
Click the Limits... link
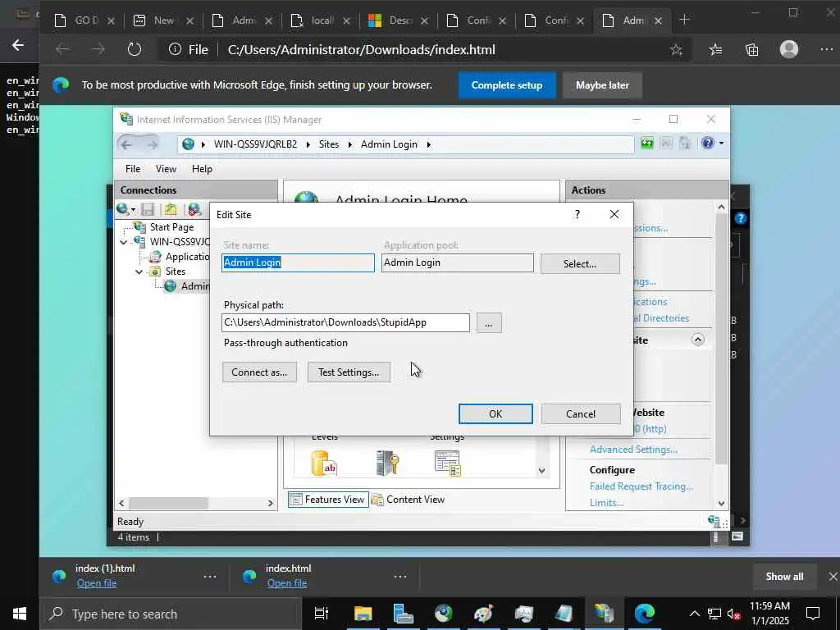click(606, 503)
